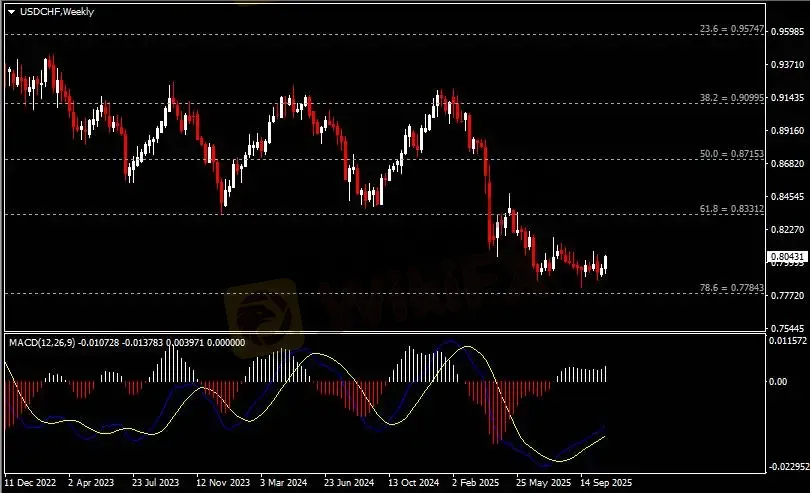Image resolution: width=810 pixels, height=493 pixels.
Task: Click the 14 Sep 2025 date label
Action: pyautogui.click(x=606, y=483)
